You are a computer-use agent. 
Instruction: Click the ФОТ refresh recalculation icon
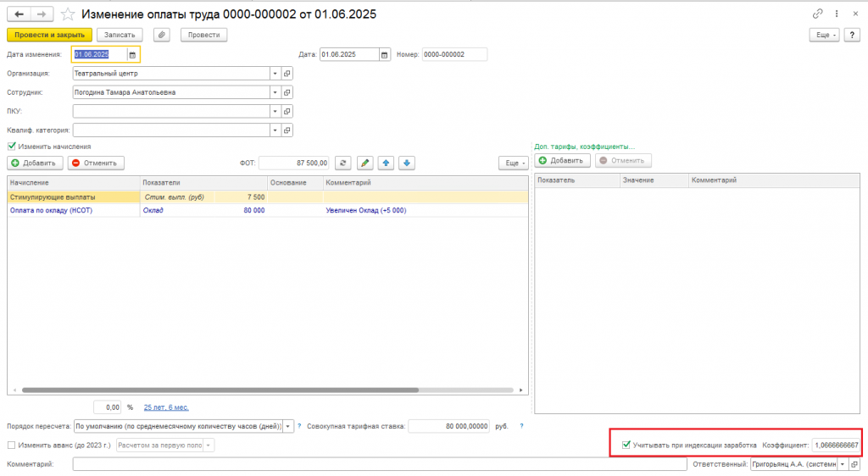(x=343, y=163)
